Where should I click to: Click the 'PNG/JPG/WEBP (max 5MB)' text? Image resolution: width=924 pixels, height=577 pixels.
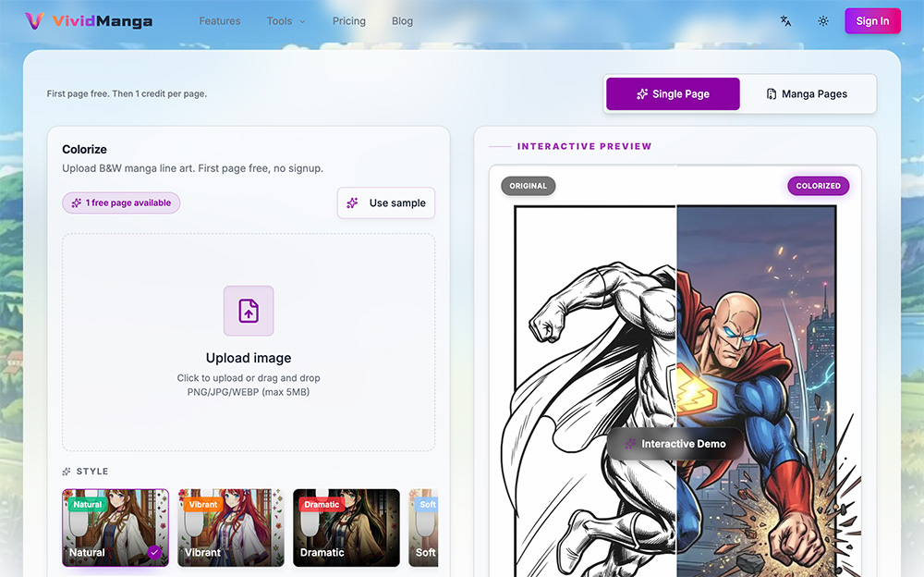tap(248, 392)
